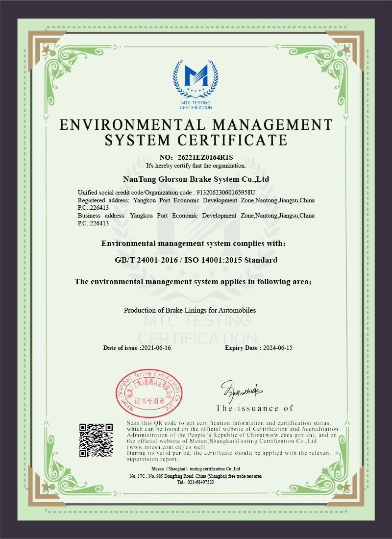The image size is (392, 539).
Task: Click the QR code image
Action: tap(96, 441)
